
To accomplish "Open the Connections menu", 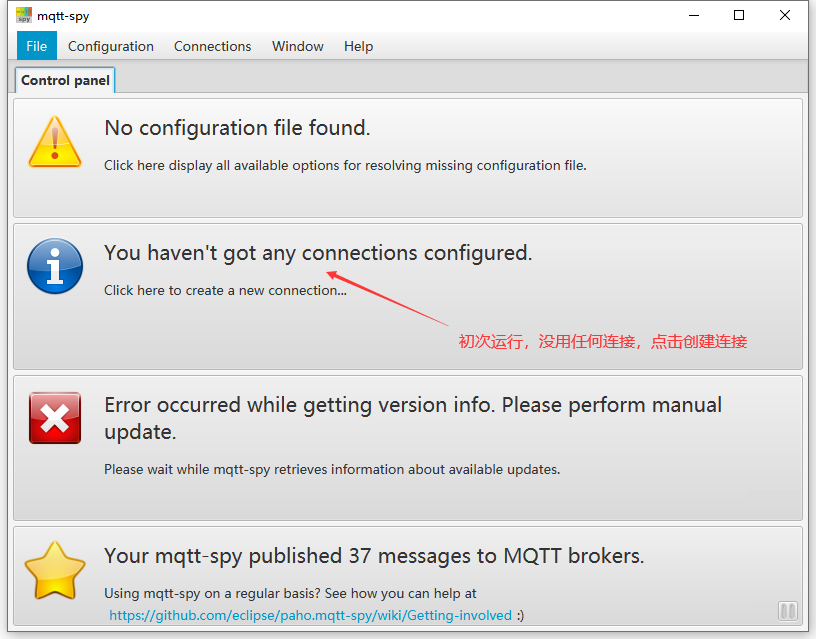I will point(212,46).
